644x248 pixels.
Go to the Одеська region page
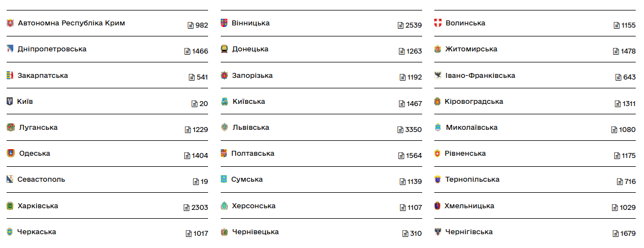[x=34, y=154]
